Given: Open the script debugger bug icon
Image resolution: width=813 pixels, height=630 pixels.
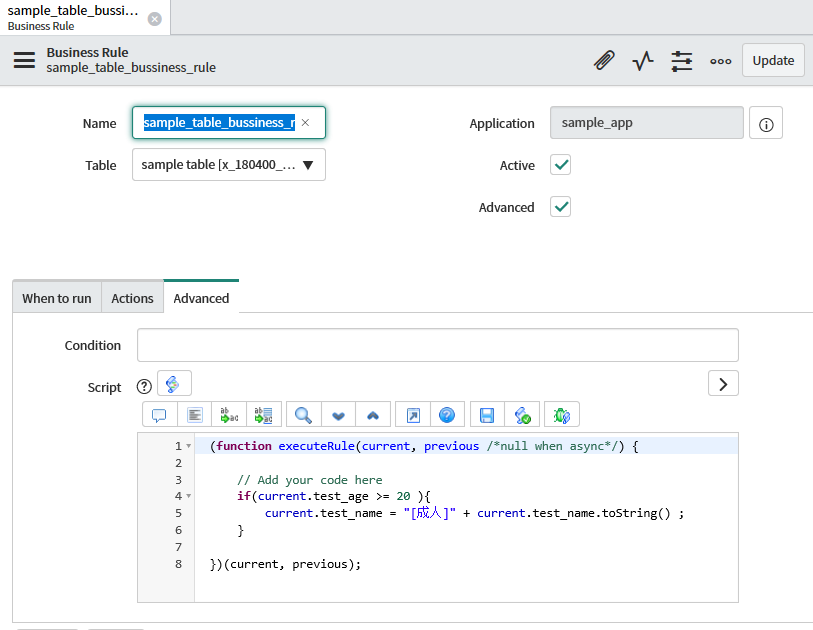Looking at the screenshot, I should pos(561,415).
